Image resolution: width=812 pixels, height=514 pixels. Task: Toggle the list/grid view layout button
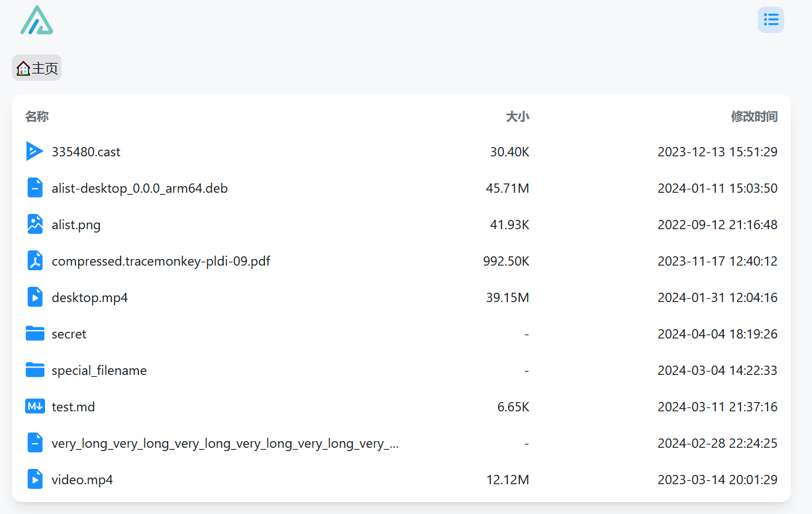[770, 20]
